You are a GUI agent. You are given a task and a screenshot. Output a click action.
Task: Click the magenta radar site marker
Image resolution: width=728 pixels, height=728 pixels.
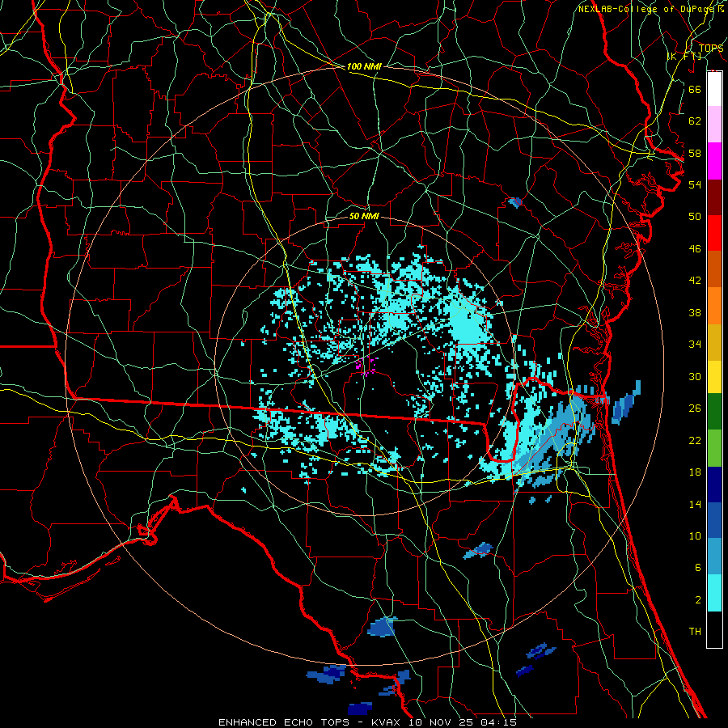click(x=365, y=366)
